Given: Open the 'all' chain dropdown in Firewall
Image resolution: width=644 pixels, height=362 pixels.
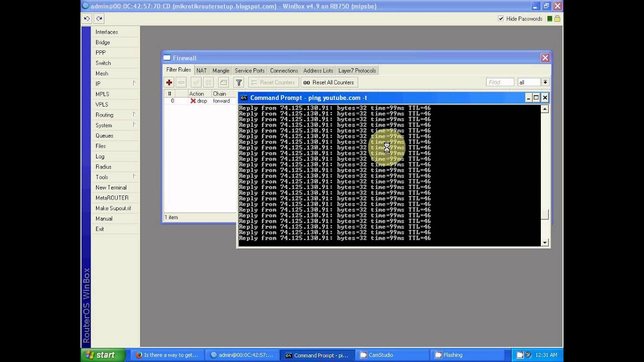Looking at the screenshot, I should tap(545, 82).
